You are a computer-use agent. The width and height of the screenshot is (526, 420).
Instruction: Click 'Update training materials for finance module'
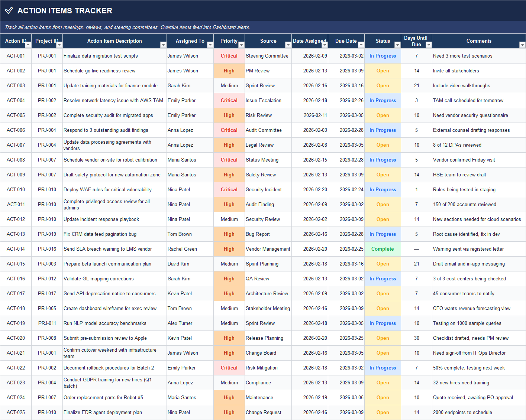click(x=114, y=86)
